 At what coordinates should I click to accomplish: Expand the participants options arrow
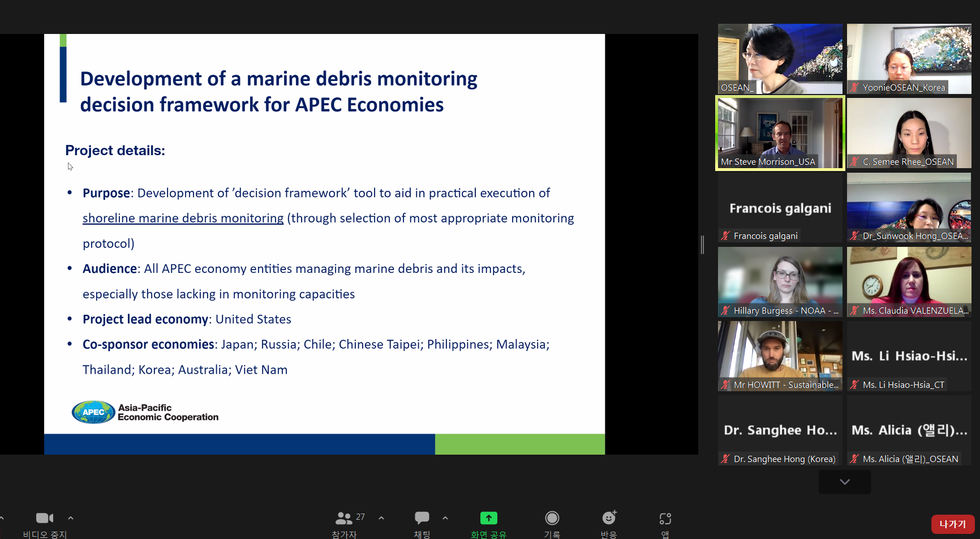(381, 517)
